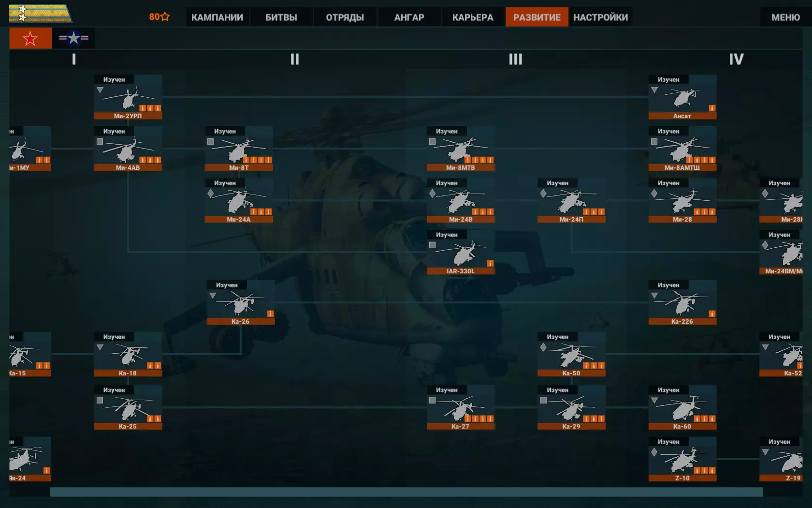
Task: Click the МЕНЮ button
Action: coord(785,17)
